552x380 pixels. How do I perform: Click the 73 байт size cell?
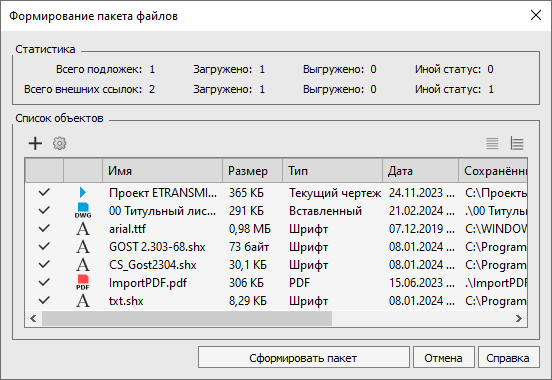tap(249, 247)
